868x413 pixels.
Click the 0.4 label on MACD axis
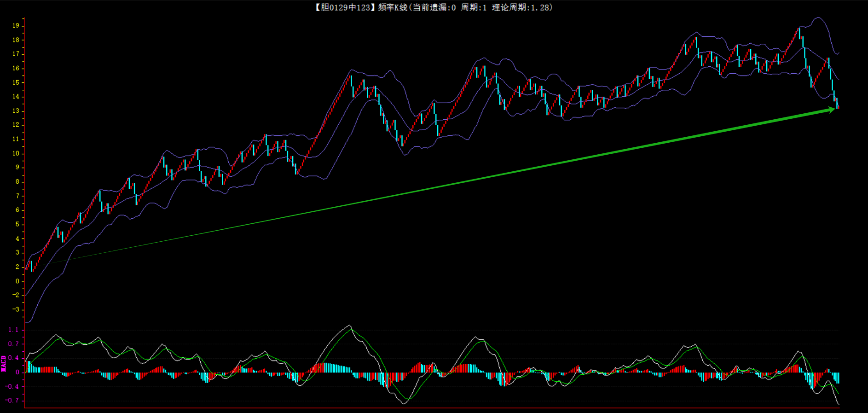[13, 358]
